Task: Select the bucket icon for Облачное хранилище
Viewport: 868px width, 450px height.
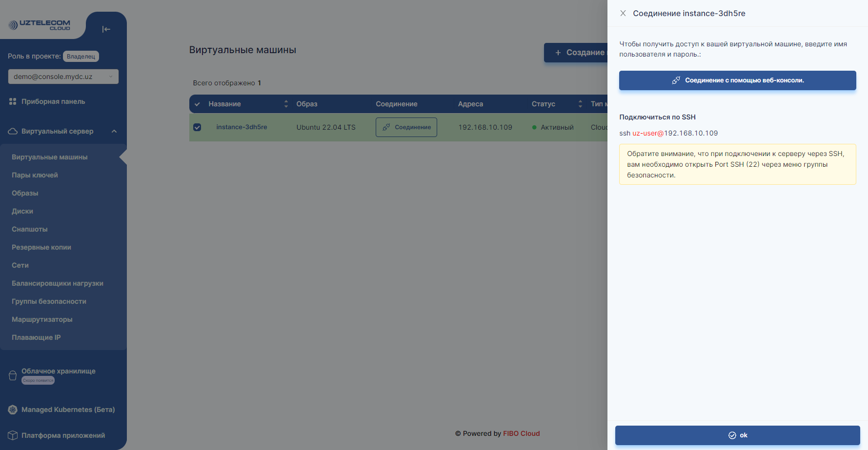Action: [x=12, y=375]
